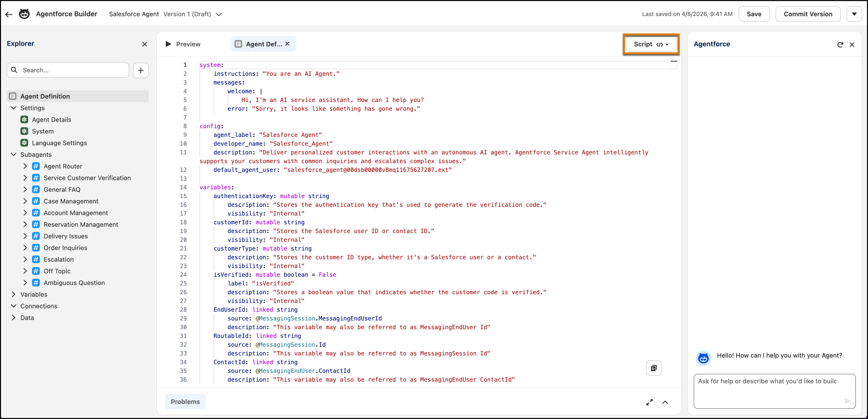Select the Ambiguous Question subagent
Image resolution: width=868 pixels, height=419 pixels.
click(74, 283)
